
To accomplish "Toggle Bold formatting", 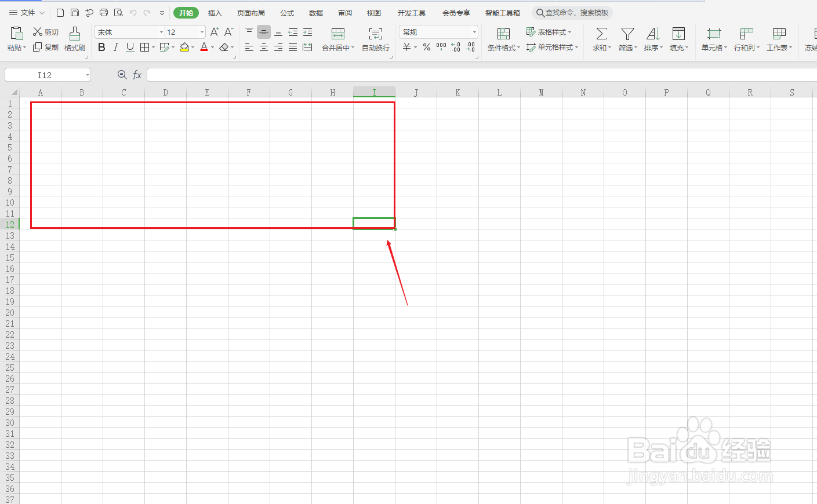I will click(x=101, y=47).
